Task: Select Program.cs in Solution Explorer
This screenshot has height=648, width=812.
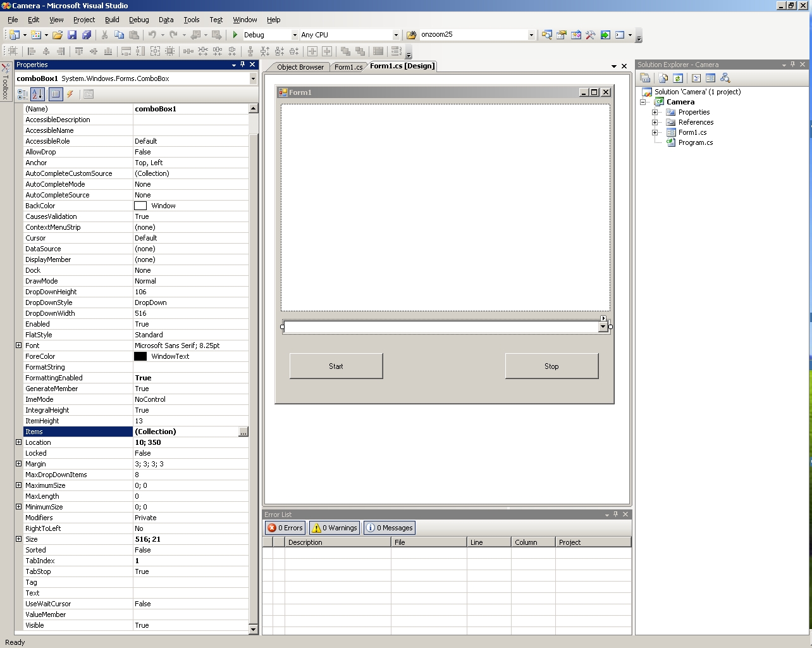Action: pyautogui.click(x=696, y=142)
